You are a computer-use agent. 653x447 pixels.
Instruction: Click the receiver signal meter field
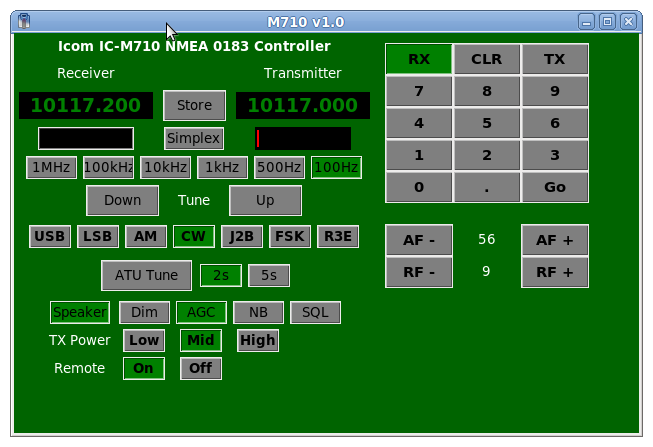coord(86,138)
